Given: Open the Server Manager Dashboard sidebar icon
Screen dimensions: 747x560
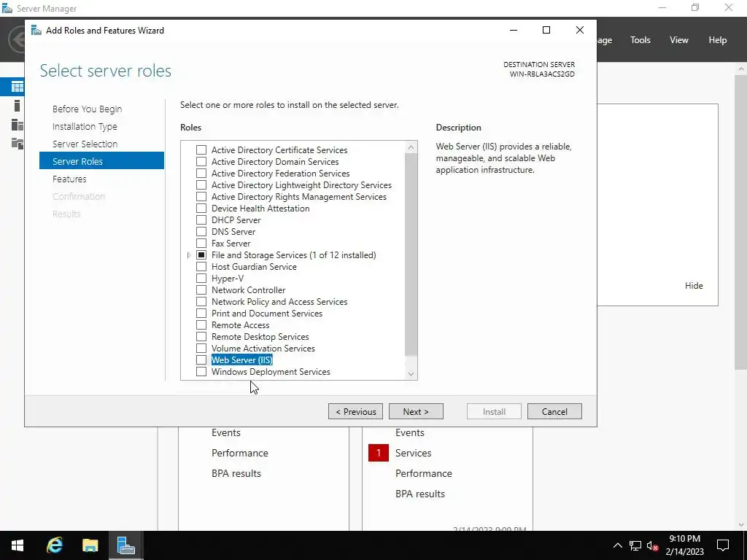Looking at the screenshot, I should coord(18,87).
